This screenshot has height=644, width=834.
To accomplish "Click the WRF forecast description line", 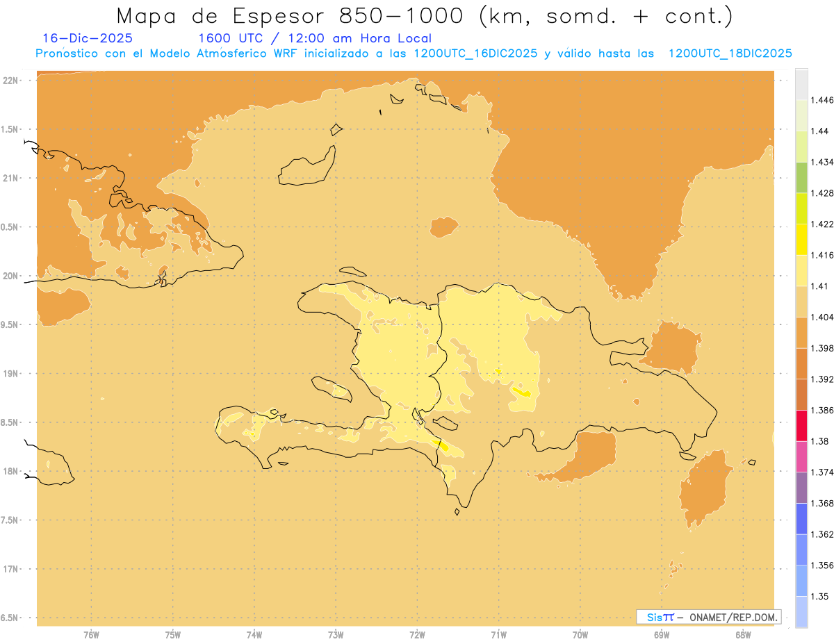I will point(414,53).
